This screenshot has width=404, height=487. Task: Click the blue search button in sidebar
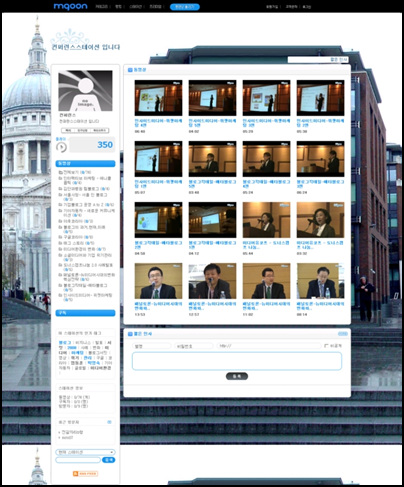(109, 460)
